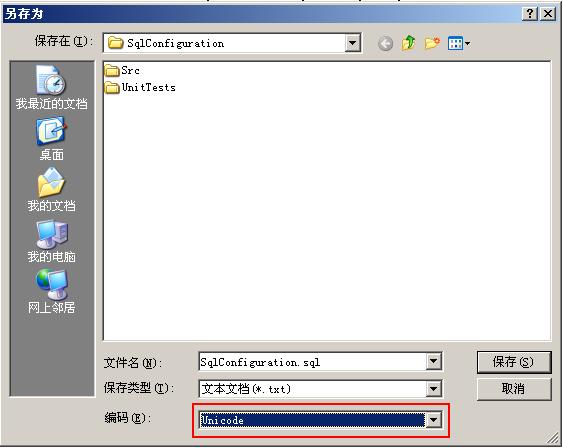Select the UnitTests folder
Image resolution: width=563 pixels, height=448 pixels.
[x=140, y=87]
